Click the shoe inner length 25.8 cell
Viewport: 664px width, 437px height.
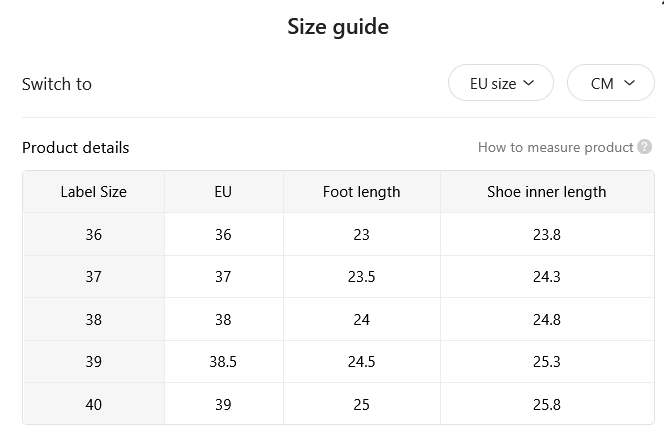[547, 404]
